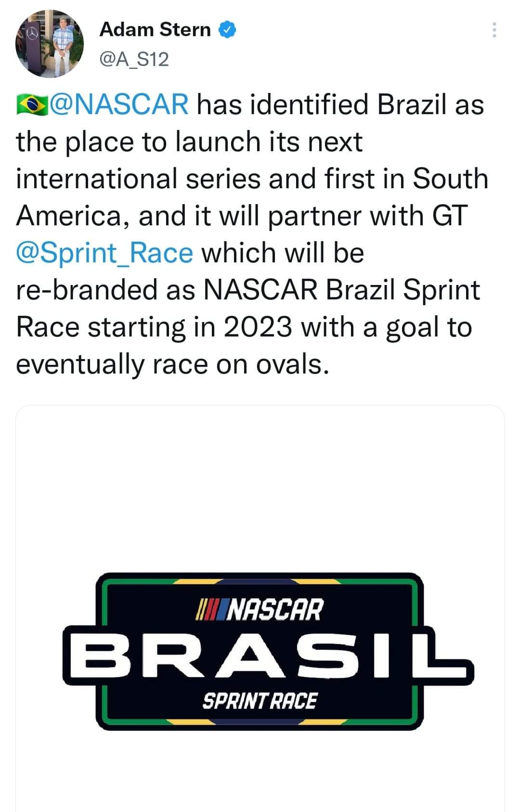Click the blue verified checkmark badge
The width and height of the screenshot is (520, 812).
(x=228, y=29)
